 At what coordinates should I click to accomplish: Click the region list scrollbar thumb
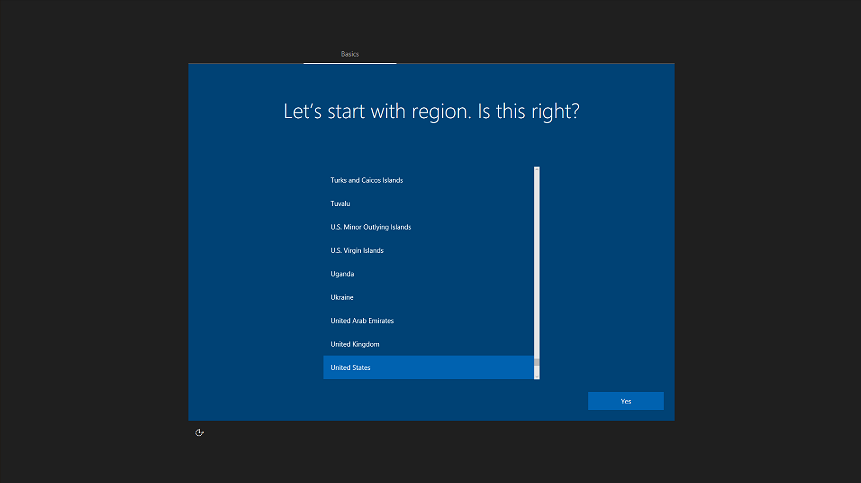[537, 365]
